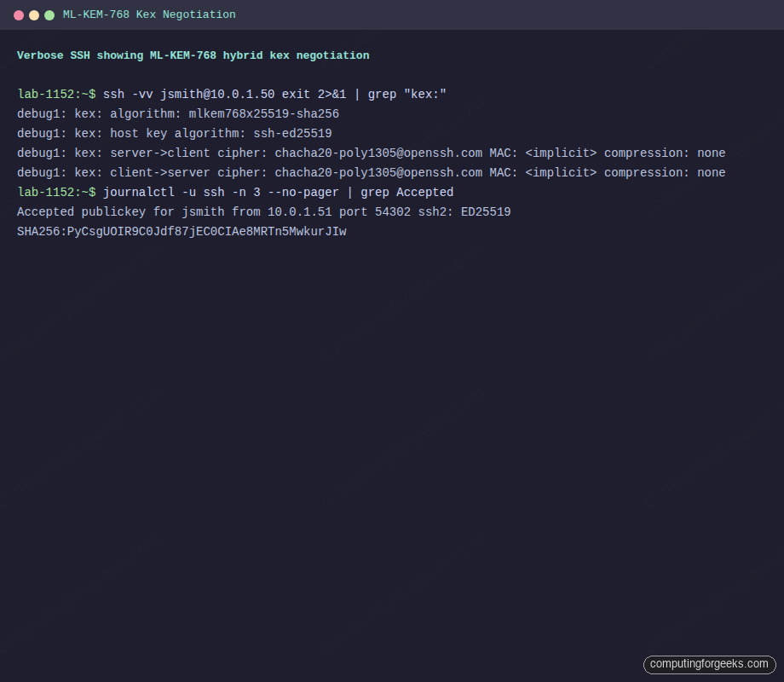This screenshot has width=784, height=682.
Task: Click the red close traffic light icon
Action: 18,14
